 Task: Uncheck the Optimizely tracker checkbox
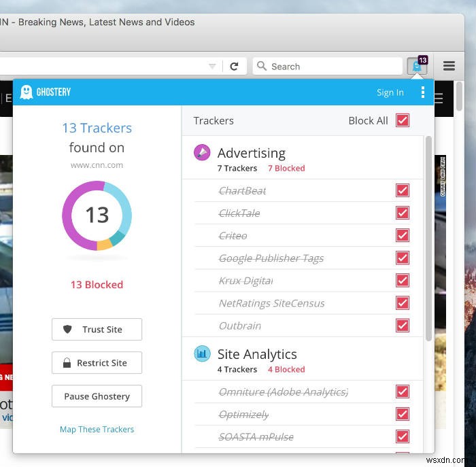pos(403,414)
